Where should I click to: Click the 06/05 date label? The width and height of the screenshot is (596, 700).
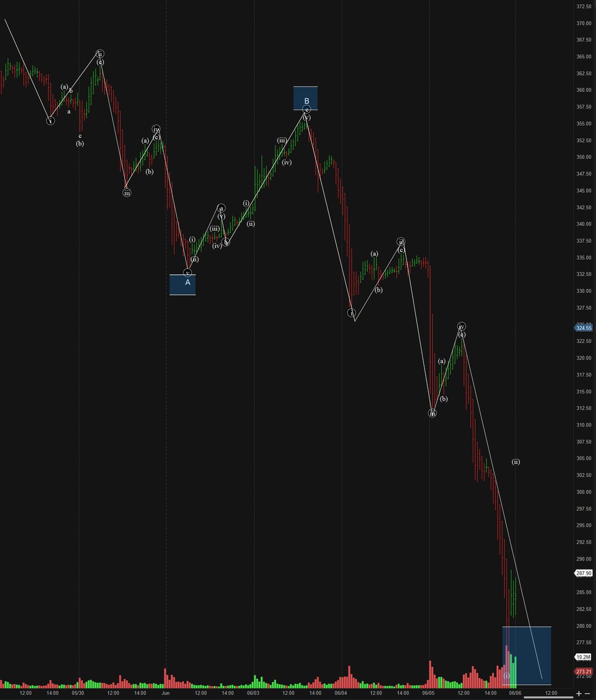(x=429, y=694)
